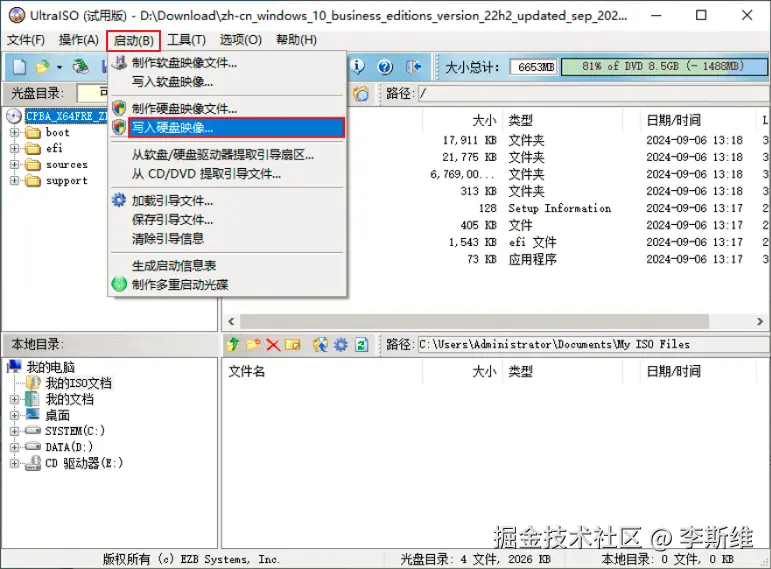Expand the sources folder tree node
Viewport: 771px width, 569px height.
point(14,165)
